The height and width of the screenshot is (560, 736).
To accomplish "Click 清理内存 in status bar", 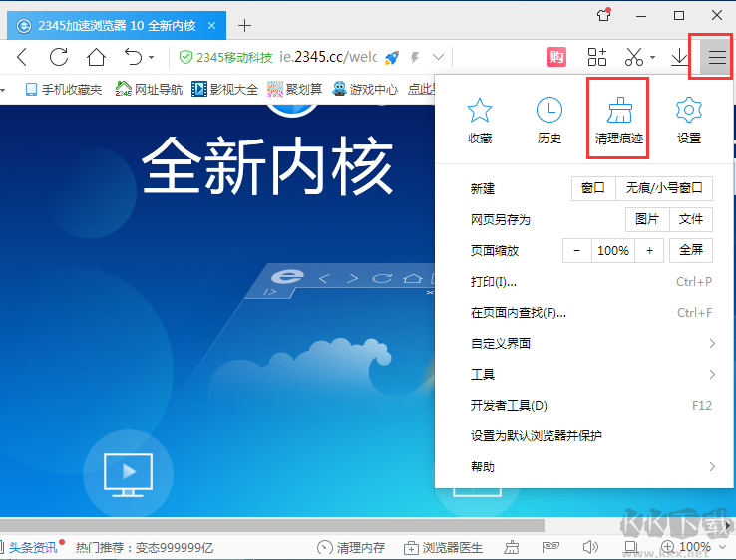I will click(351, 547).
